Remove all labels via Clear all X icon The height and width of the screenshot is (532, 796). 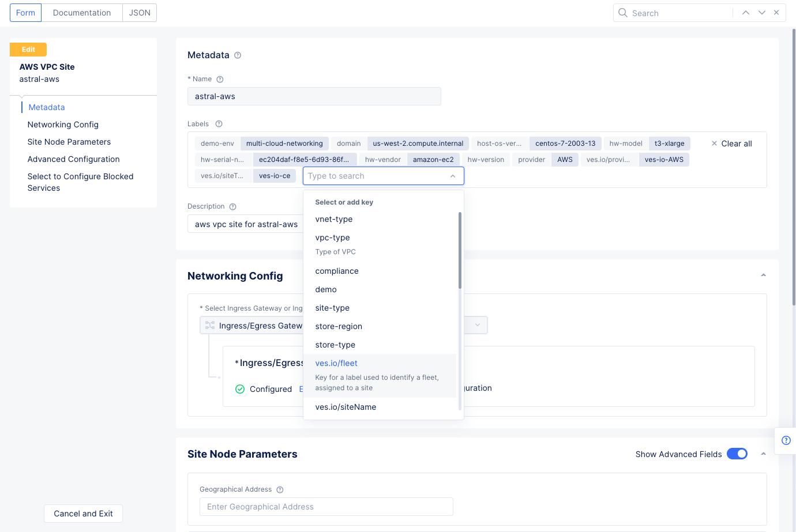(714, 144)
